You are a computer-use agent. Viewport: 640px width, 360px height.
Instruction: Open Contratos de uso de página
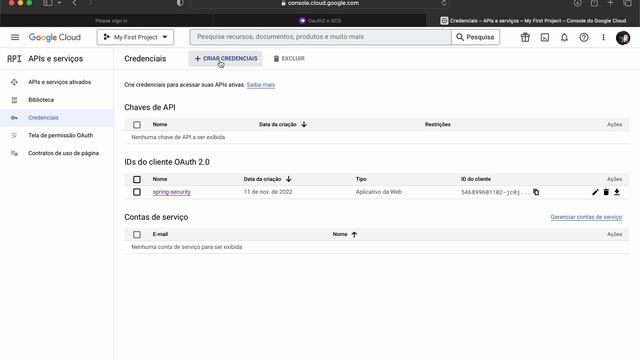(63, 153)
